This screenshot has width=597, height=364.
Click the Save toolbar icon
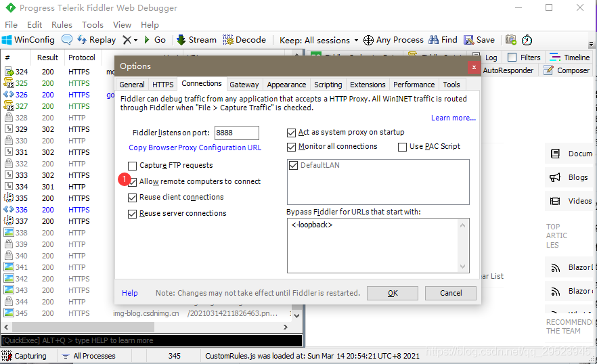coord(468,40)
